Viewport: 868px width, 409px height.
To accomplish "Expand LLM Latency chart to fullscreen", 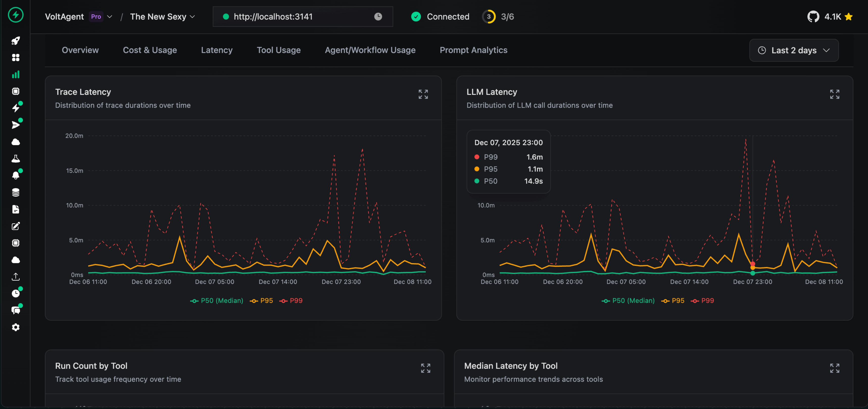I will (x=834, y=94).
